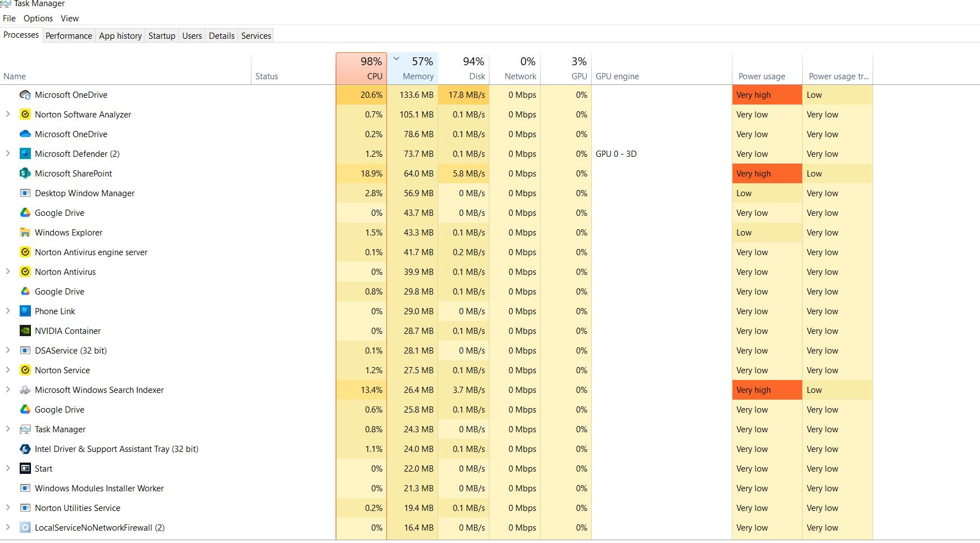This screenshot has height=543, width=980.
Task: Sort by the Disk column header
Action: (x=464, y=69)
